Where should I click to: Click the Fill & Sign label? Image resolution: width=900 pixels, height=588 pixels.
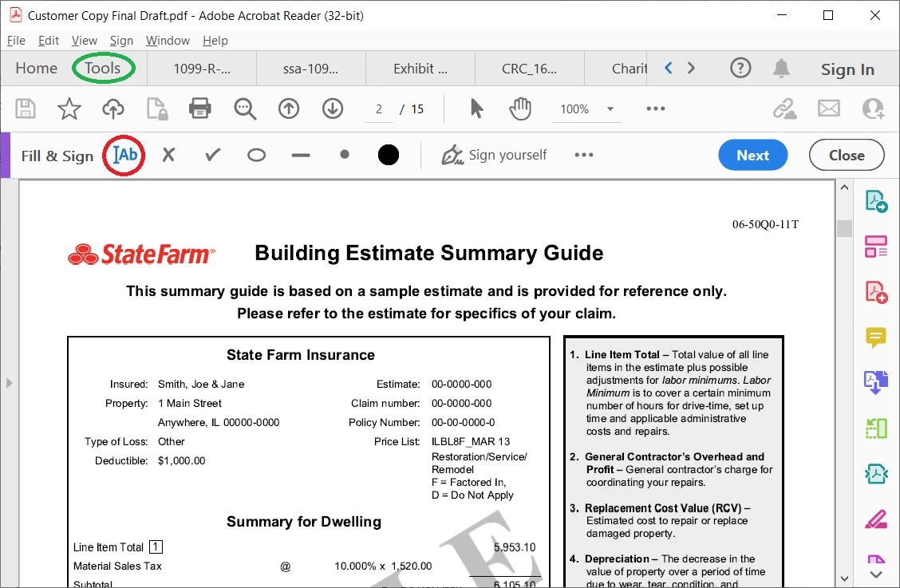tap(57, 156)
